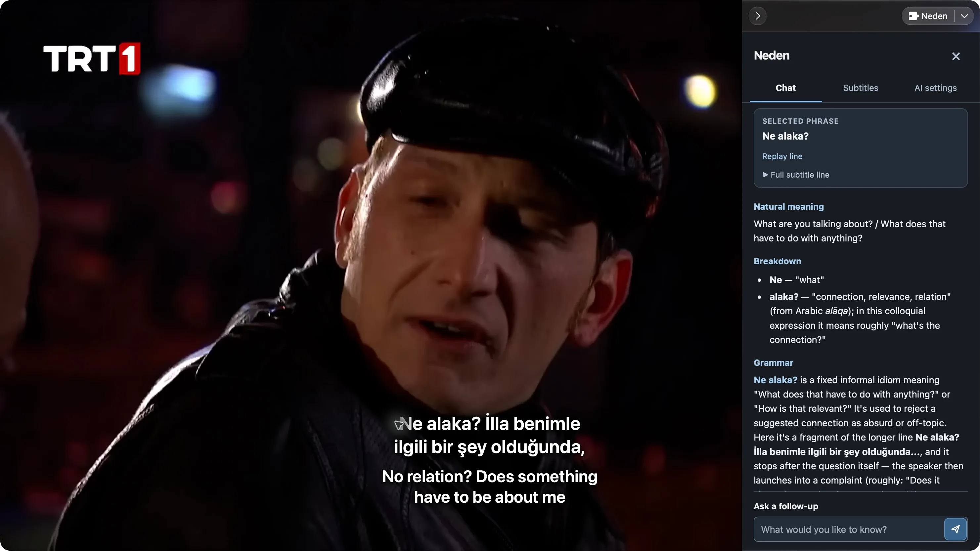Close the Neden panel with the X
This screenshot has height=551, width=980.
click(956, 56)
